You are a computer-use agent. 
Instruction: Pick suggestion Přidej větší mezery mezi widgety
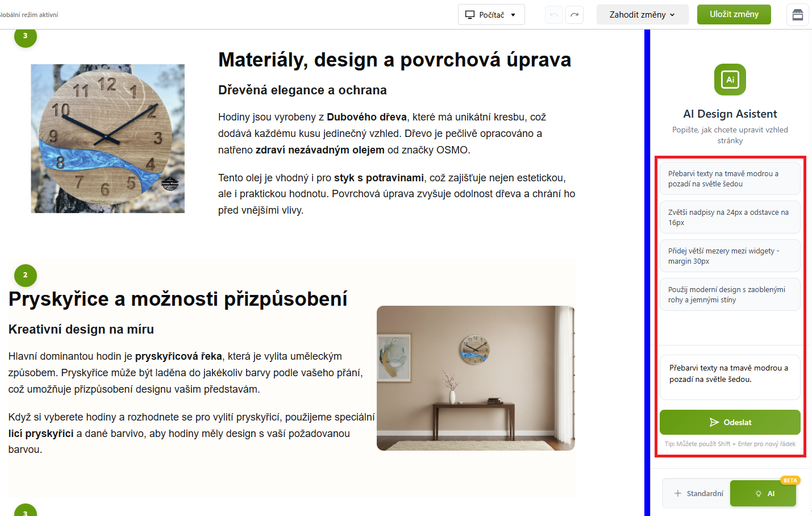pyautogui.click(x=730, y=256)
